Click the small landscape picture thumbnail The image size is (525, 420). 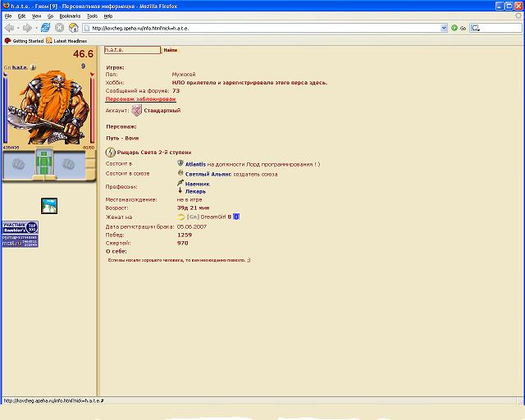coord(49,206)
